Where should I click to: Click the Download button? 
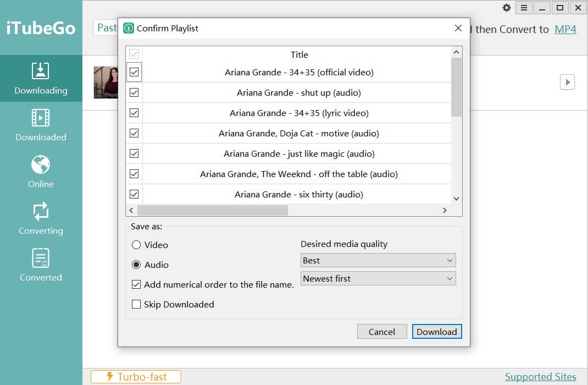tap(437, 332)
